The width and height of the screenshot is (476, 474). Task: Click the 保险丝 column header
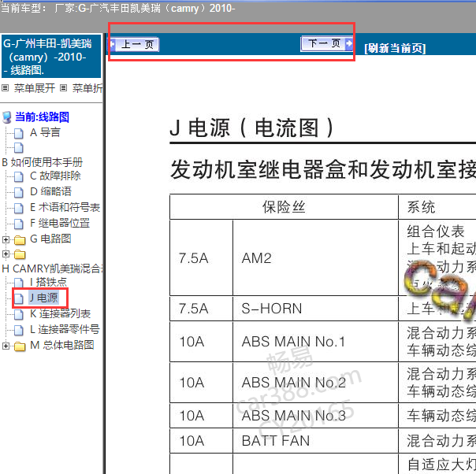(x=284, y=207)
